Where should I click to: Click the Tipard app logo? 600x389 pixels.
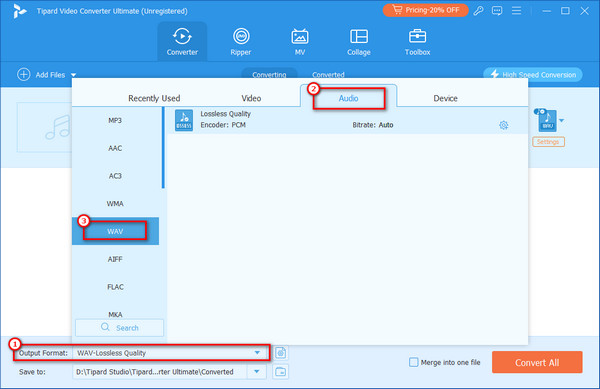point(19,11)
